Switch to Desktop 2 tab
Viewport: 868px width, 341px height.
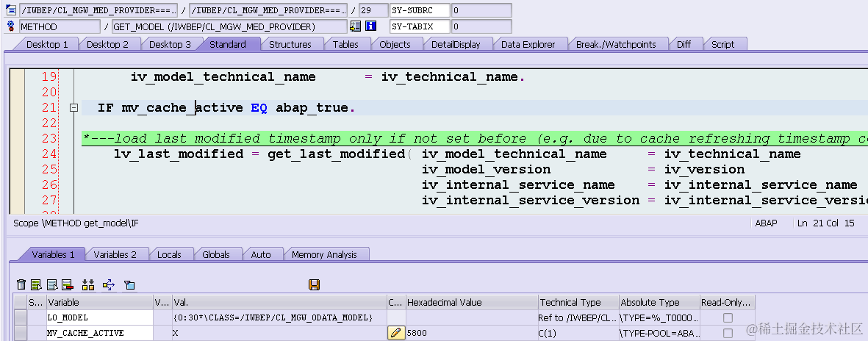[107, 44]
